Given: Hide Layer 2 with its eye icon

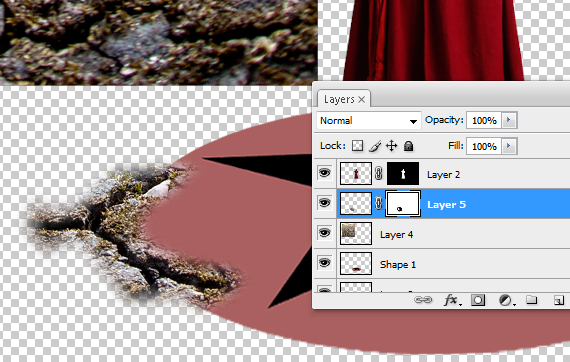Looking at the screenshot, I should (x=325, y=173).
